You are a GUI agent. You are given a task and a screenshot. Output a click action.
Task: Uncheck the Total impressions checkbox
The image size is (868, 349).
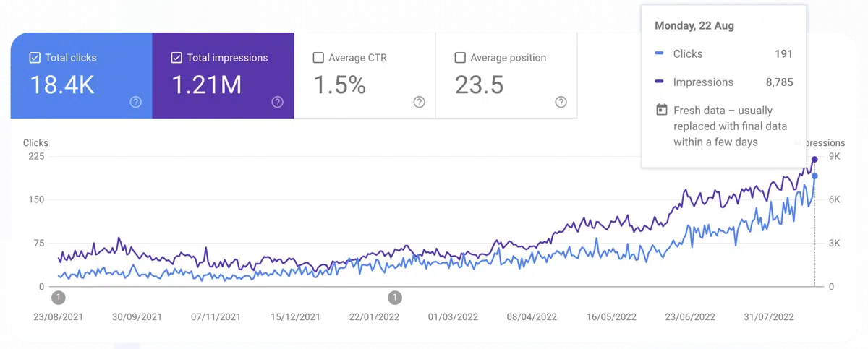tap(176, 58)
